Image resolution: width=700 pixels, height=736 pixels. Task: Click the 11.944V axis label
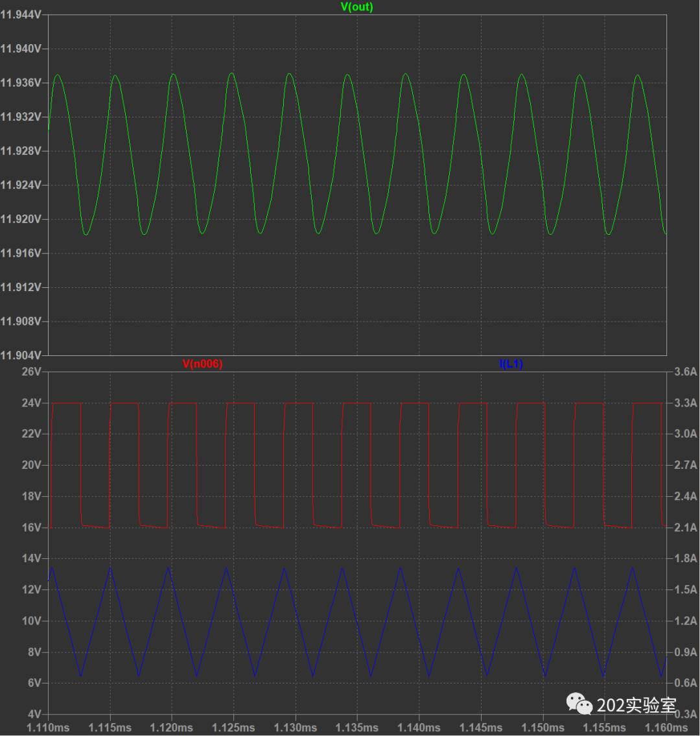click(21, 15)
